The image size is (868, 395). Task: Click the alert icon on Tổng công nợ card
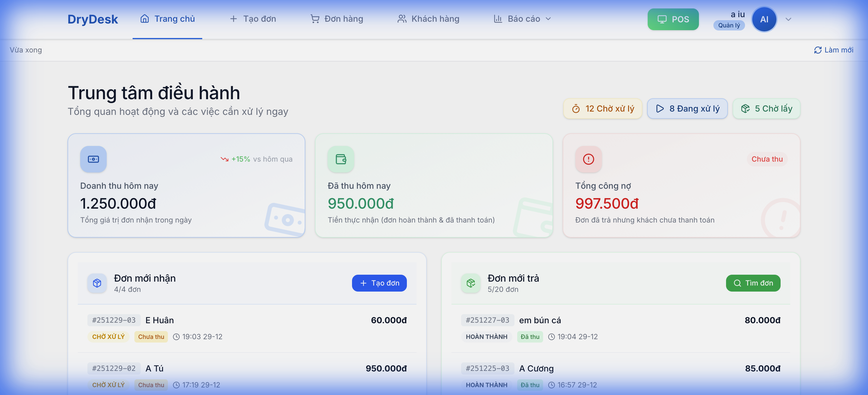click(x=588, y=160)
